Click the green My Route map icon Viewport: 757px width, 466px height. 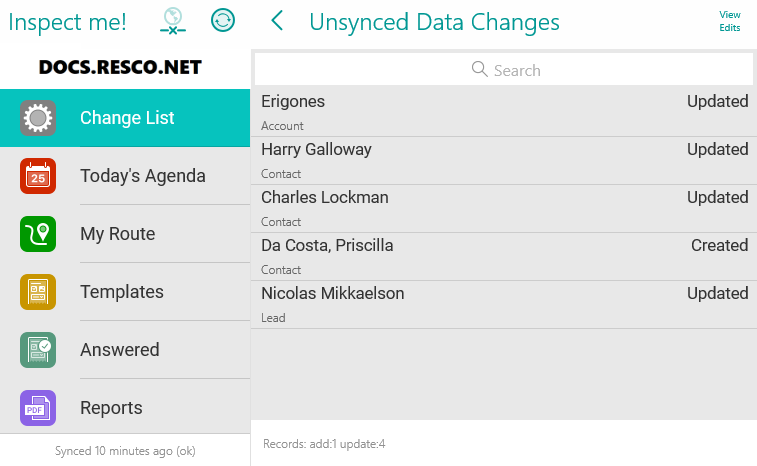click(x=38, y=234)
